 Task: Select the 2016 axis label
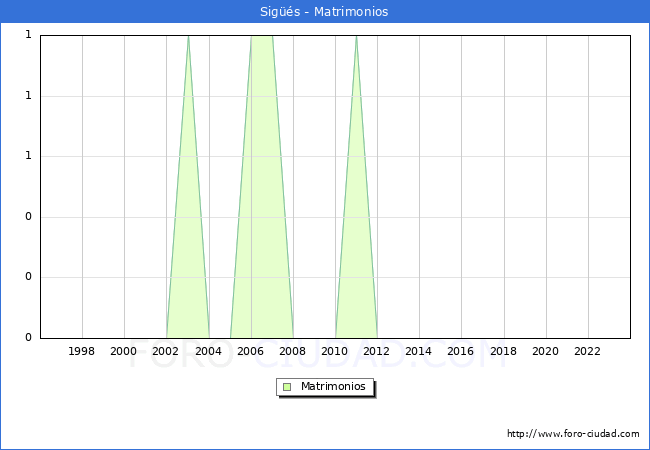tap(461, 352)
